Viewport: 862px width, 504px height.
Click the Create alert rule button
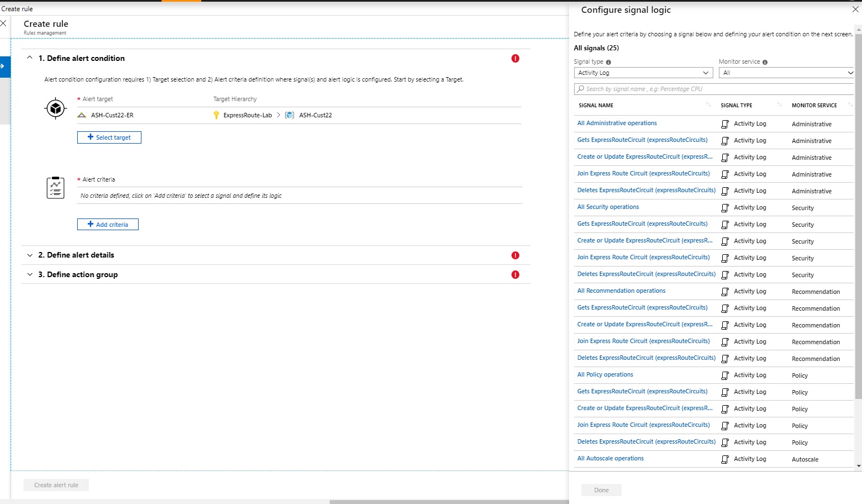56,485
